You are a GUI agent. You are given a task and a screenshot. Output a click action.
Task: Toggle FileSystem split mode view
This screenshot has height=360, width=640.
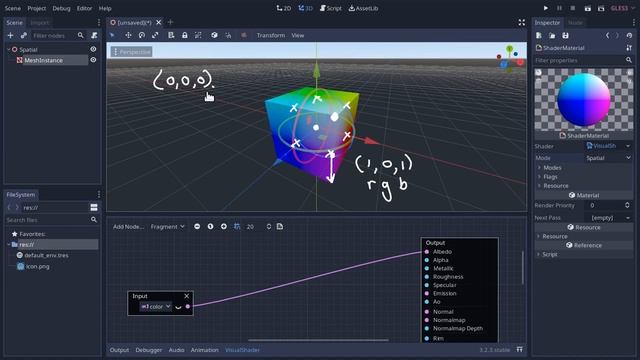click(94, 207)
